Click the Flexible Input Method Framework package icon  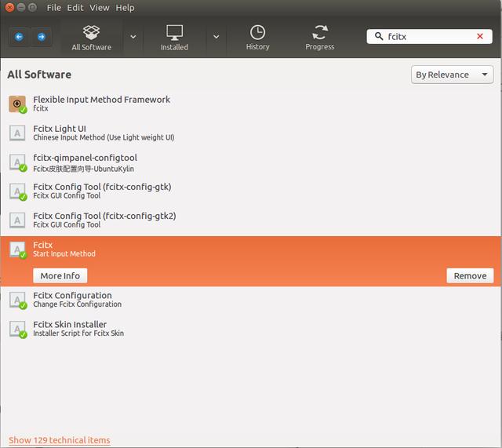click(17, 104)
